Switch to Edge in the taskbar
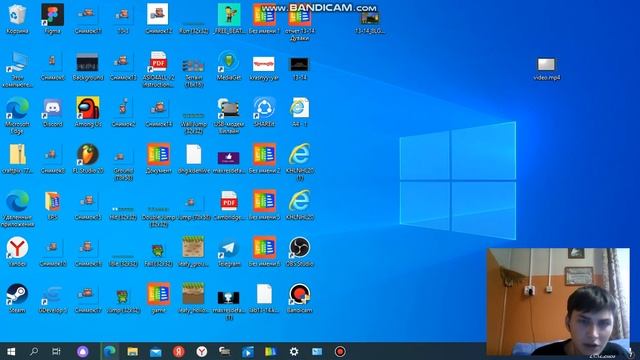The image size is (640, 360). point(109,351)
